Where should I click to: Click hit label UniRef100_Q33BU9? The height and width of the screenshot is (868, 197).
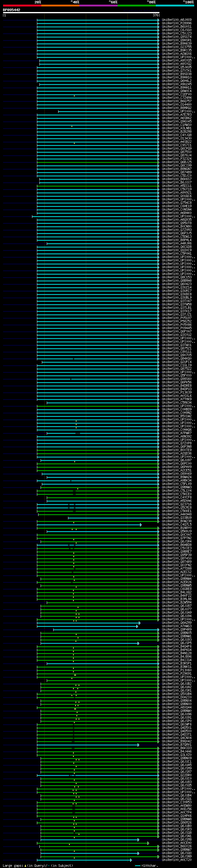(177, 518)
